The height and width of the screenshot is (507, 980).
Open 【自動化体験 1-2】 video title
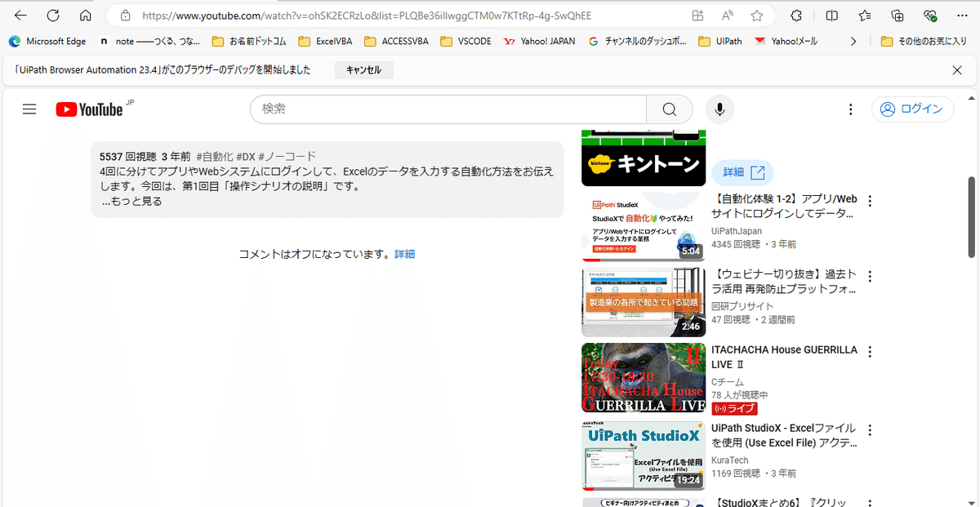point(784,207)
